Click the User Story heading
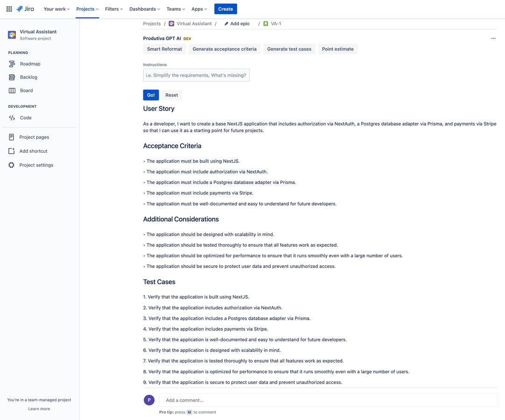This screenshot has width=505, height=420. 159,109
